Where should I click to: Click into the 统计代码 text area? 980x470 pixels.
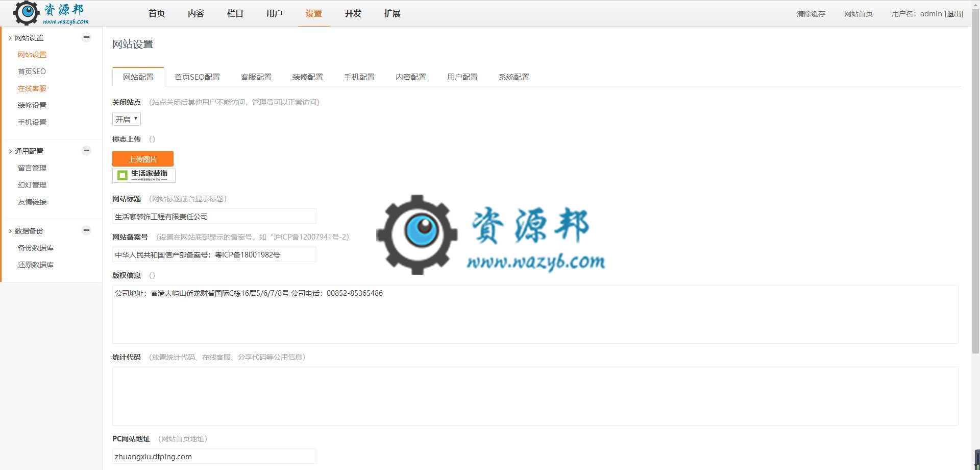[535, 396]
